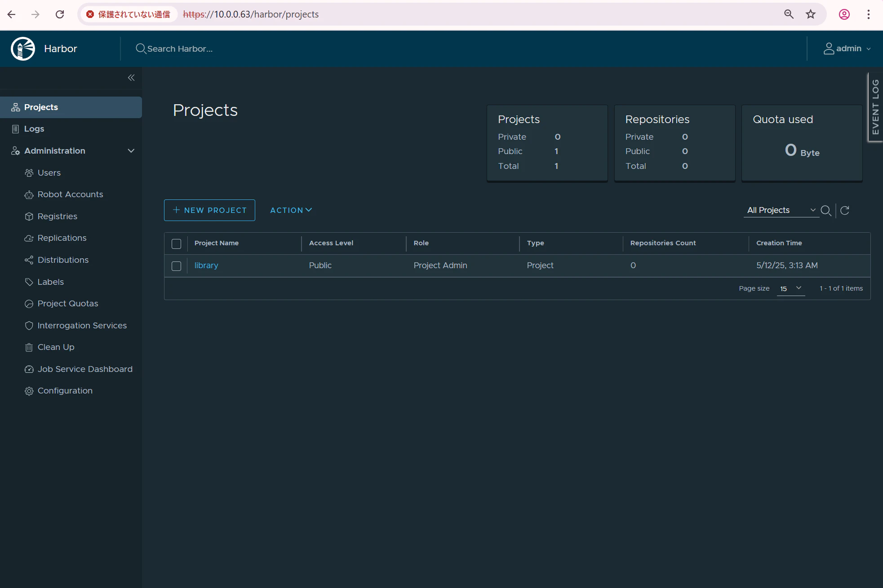Click the Harbor lighthouse logo
Image resolution: width=883 pixels, height=588 pixels.
coord(23,49)
